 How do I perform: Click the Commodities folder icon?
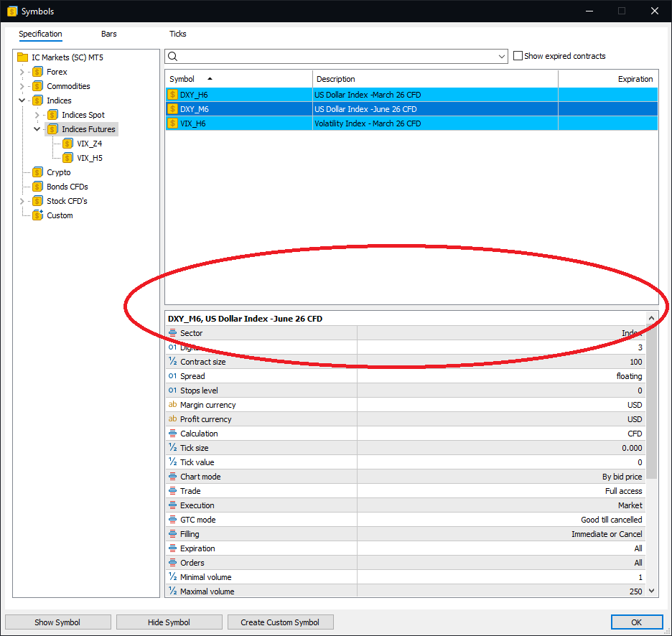coord(38,86)
